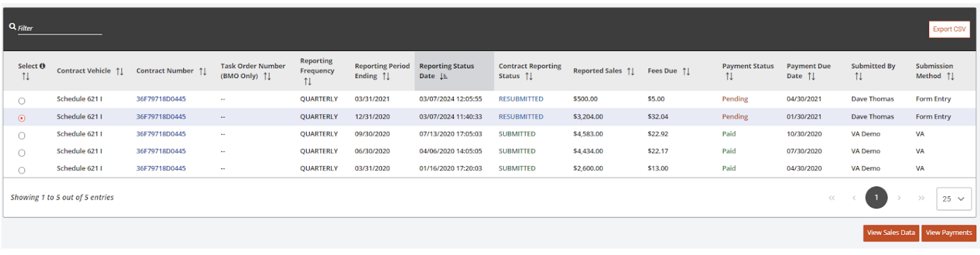Go to next page chevron
This screenshot has height=255, width=980.
point(899,198)
